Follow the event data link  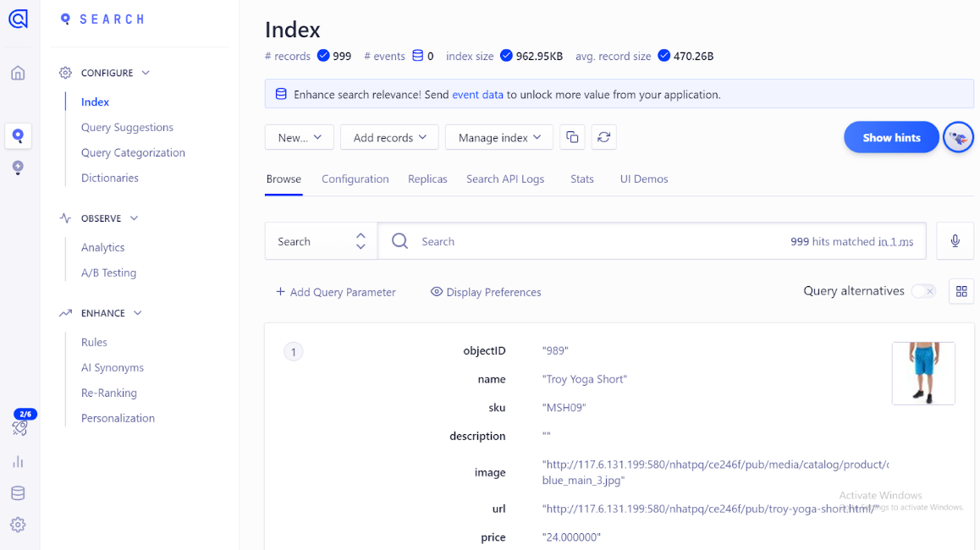tap(477, 95)
